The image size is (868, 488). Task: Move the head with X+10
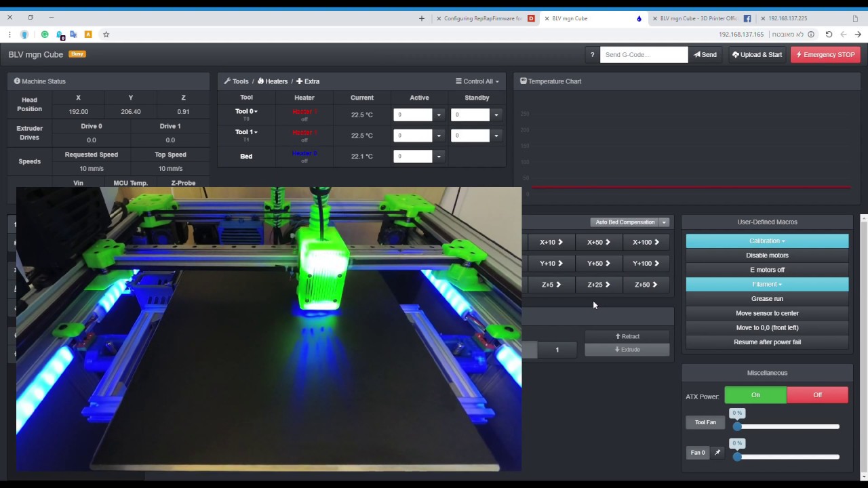click(551, 242)
